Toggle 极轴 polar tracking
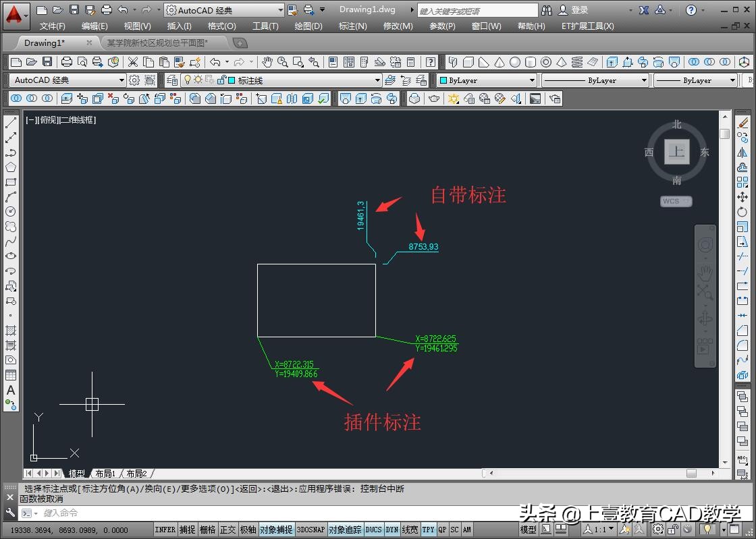The height and width of the screenshot is (539, 756). click(x=248, y=530)
